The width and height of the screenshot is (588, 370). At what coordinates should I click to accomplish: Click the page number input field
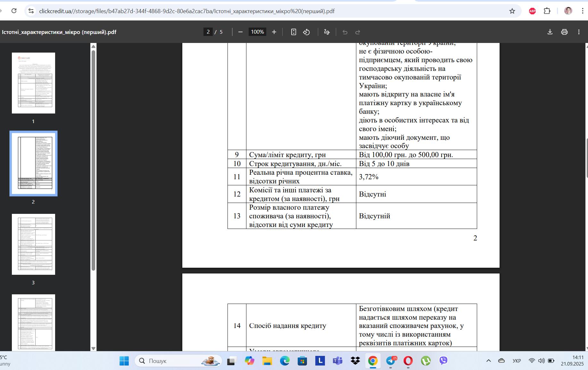point(208,32)
